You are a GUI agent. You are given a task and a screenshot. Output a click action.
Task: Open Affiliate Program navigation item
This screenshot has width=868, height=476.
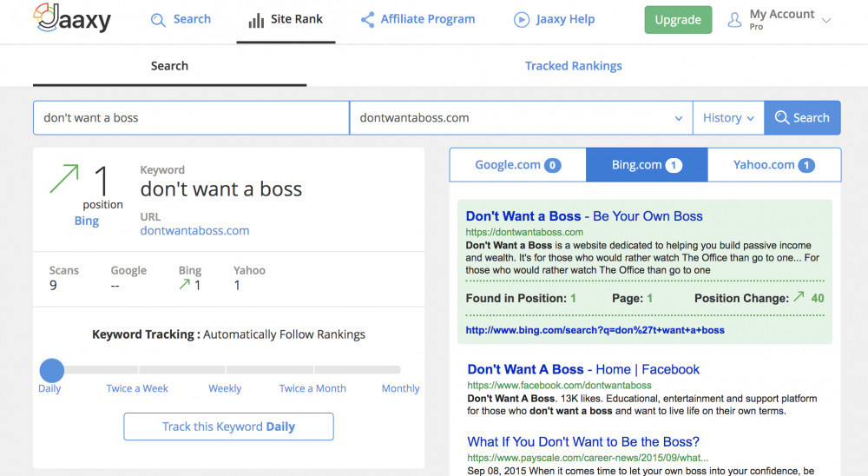[x=418, y=19]
